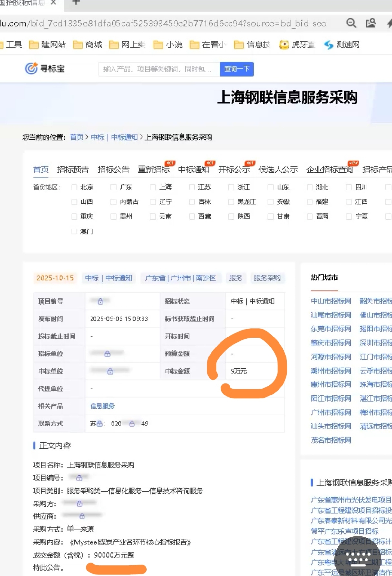Open the 建网站 bookmark folder
This screenshot has height=576, width=392.
pos(47,44)
